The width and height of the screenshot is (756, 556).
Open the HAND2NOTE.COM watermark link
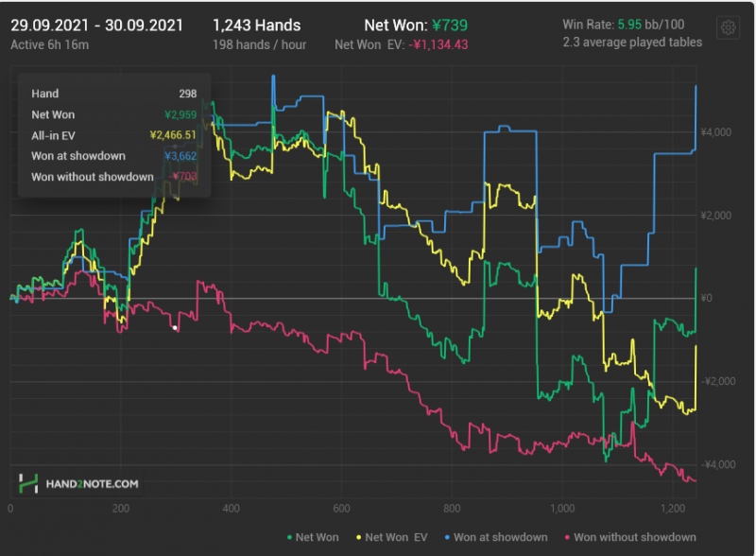(92, 484)
